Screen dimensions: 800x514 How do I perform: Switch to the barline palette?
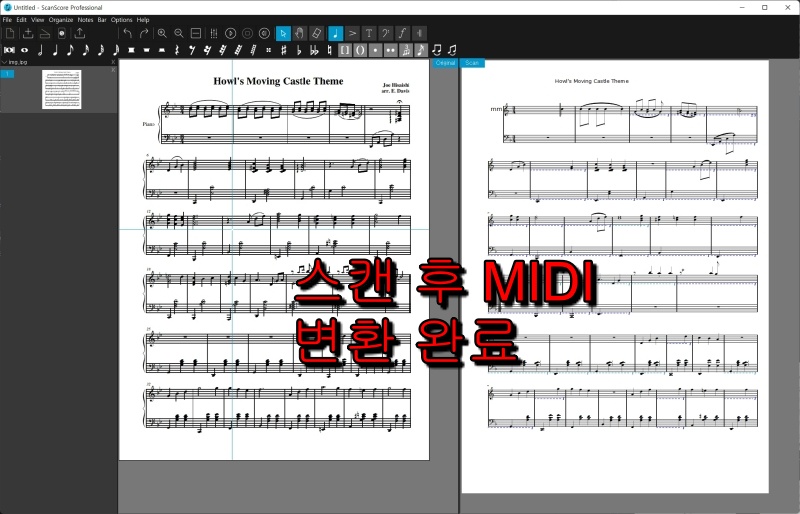pyautogui.click(x=419, y=34)
